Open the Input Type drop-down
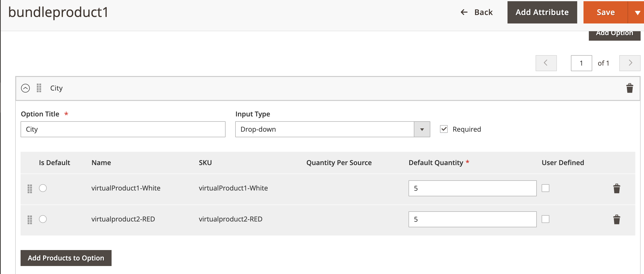 pyautogui.click(x=332, y=129)
